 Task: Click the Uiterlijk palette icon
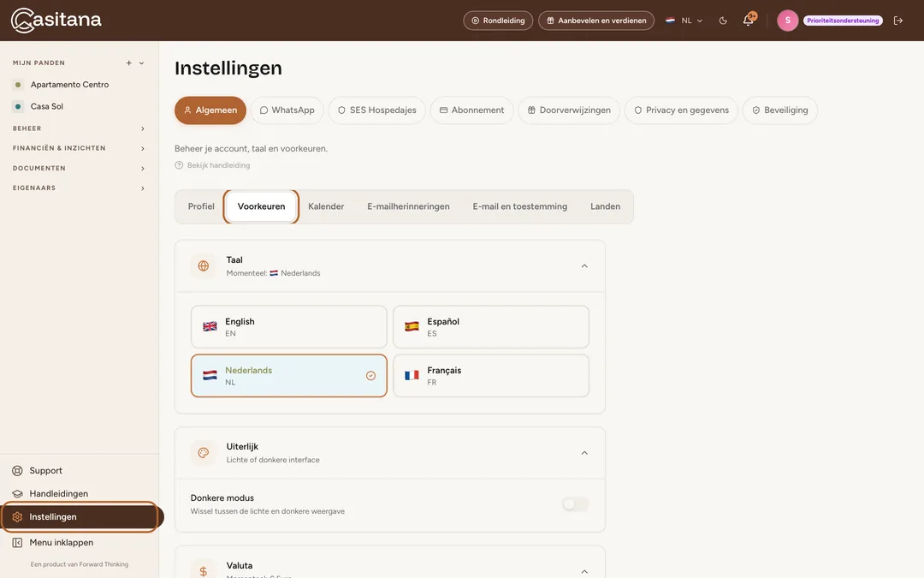tap(204, 453)
